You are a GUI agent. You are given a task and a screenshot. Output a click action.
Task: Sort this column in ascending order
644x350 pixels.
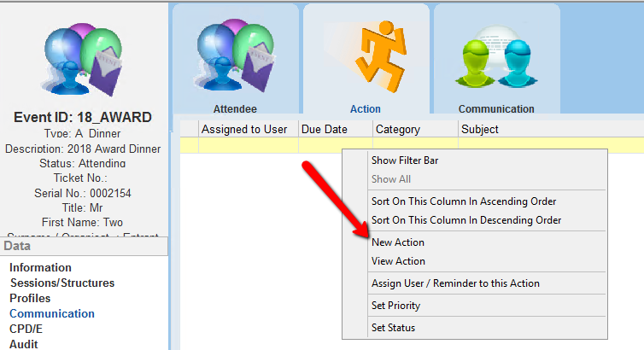pyautogui.click(x=464, y=201)
